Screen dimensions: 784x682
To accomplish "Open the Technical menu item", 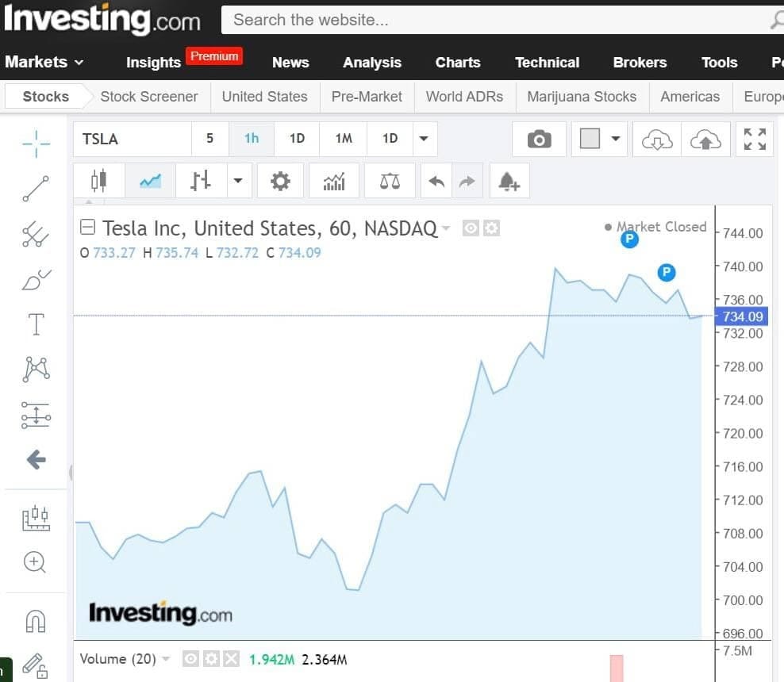I will tap(547, 63).
